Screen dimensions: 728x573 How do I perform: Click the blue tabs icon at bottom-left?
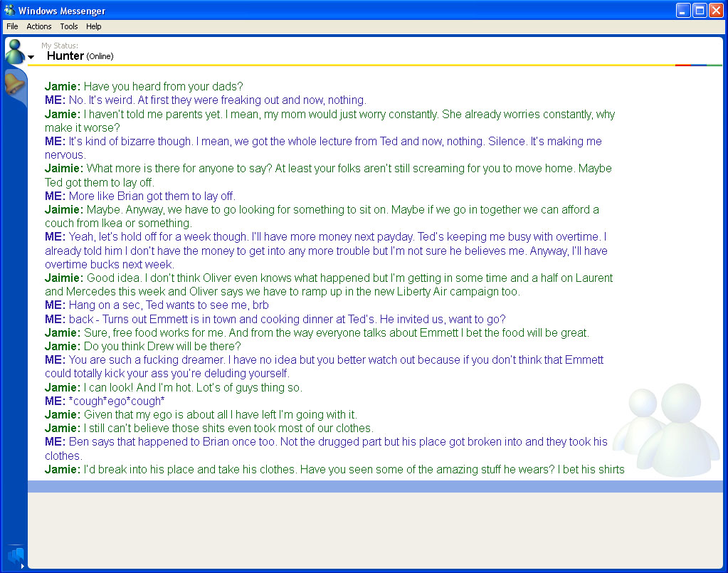click(x=15, y=554)
